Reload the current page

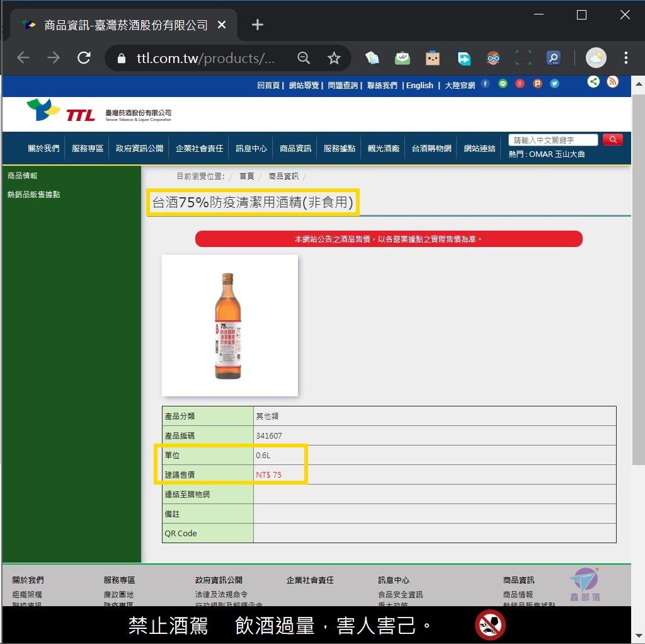pyautogui.click(x=84, y=57)
